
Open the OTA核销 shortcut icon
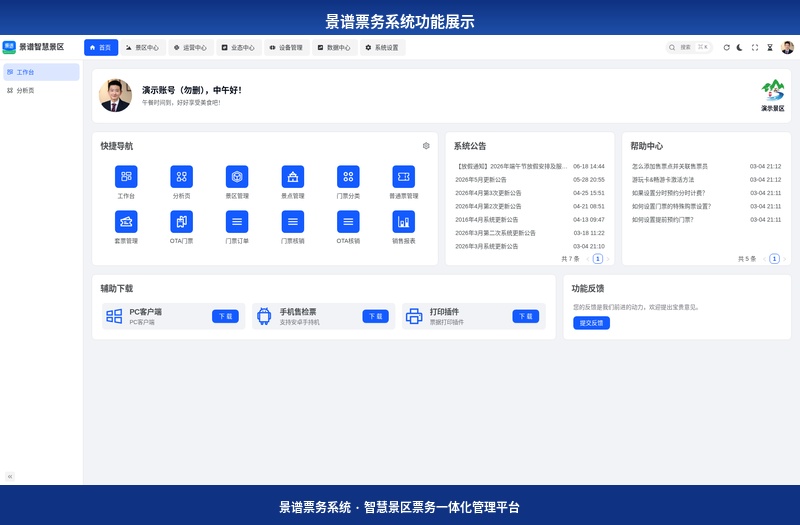pyautogui.click(x=348, y=221)
